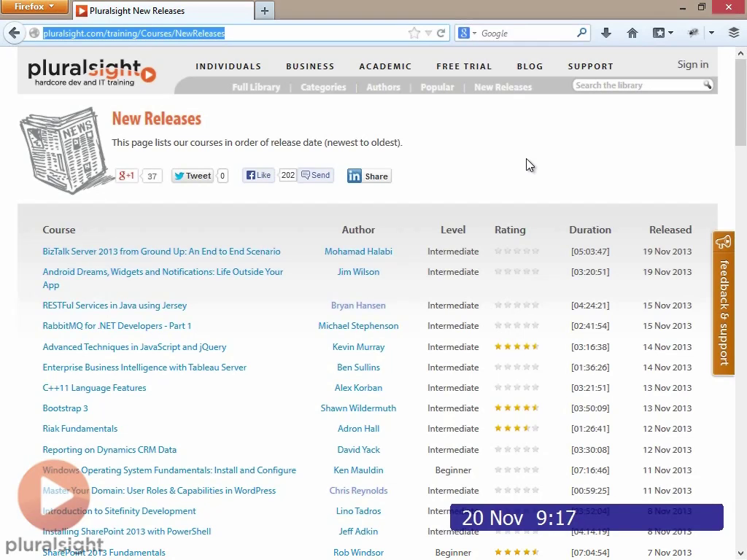
Task: Click the Pluralsight logo
Action: click(x=92, y=72)
